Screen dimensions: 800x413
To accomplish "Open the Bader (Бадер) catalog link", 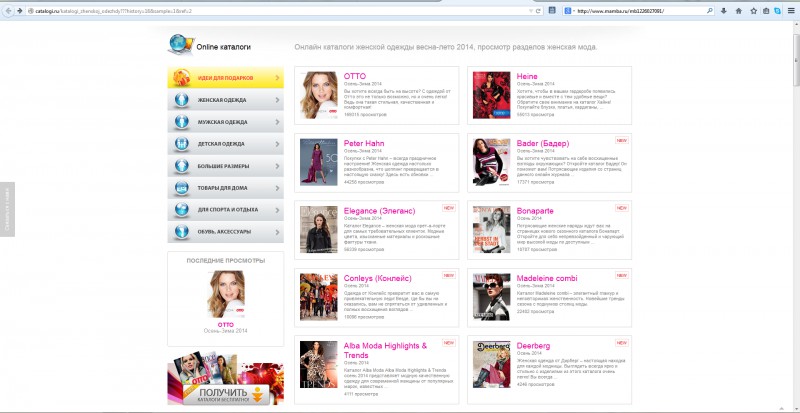I will (x=543, y=143).
